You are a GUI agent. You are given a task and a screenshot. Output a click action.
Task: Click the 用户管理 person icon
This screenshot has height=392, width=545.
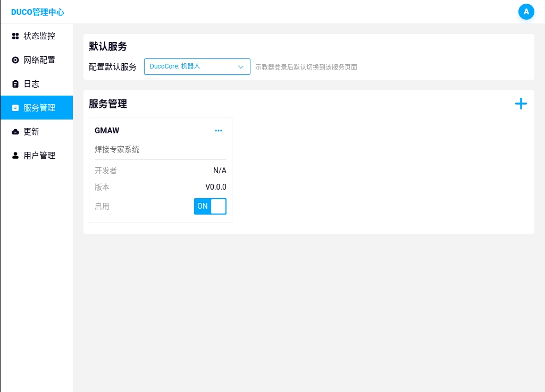(x=15, y=156)
